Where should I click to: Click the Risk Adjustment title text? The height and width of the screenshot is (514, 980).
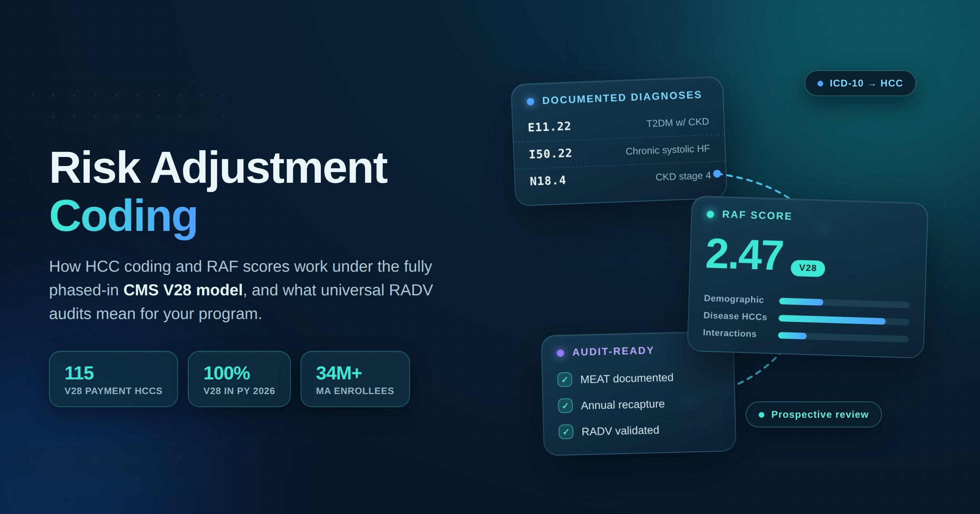[x=218, y=168]
